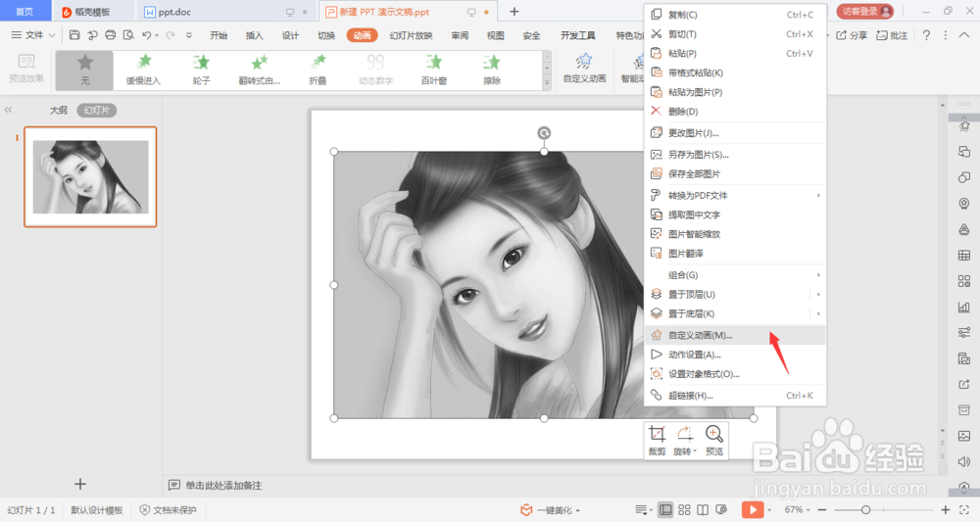Click the zoom slider handle
The height and width of the screenshot is (522, 980).
pos(865,509)
